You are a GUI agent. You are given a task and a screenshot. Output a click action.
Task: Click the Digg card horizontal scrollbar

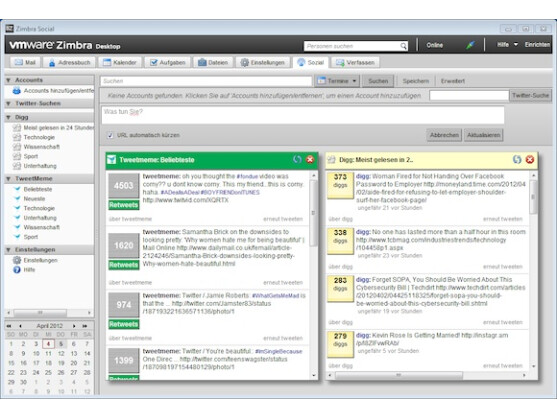click(x=399, y=375)
